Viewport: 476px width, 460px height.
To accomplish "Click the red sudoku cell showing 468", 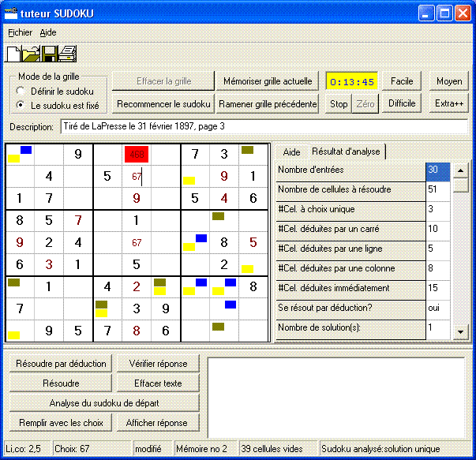I will [x=137, y=155].
